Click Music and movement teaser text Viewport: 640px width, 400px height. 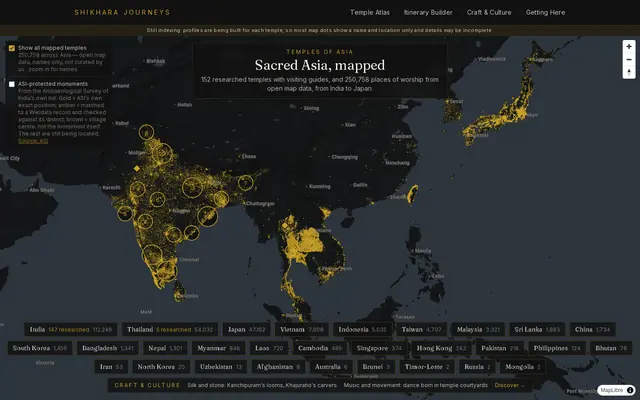(x=416, y=385)
